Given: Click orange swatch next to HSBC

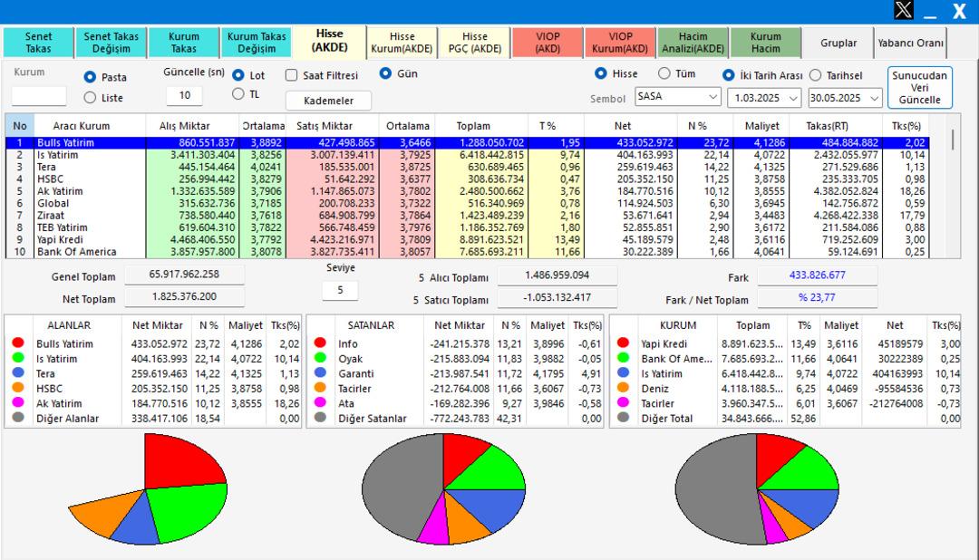Looking at the screenshot, I should pyautogui.click(x=18, y=388).
